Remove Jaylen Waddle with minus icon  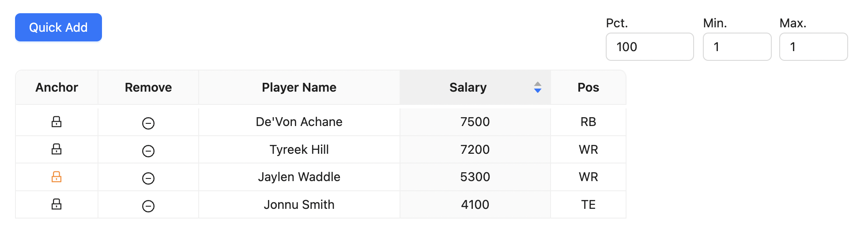pos(148,178)
